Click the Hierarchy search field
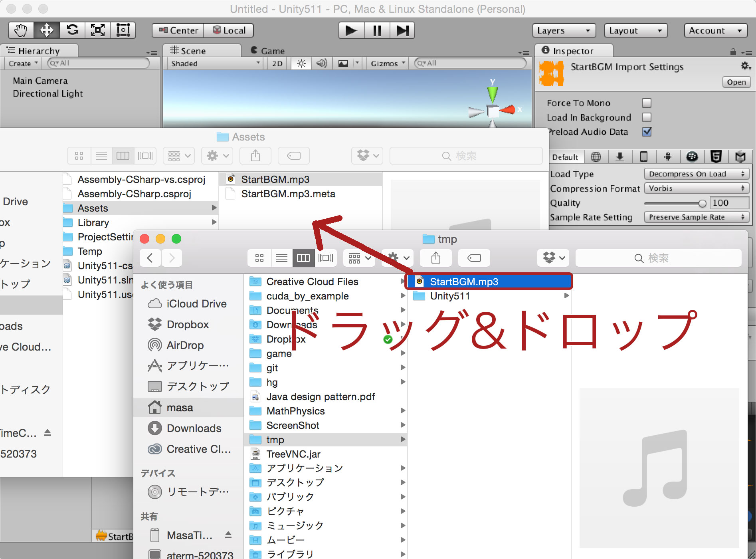This screenshot has width=756, height=559. point(98,63)
